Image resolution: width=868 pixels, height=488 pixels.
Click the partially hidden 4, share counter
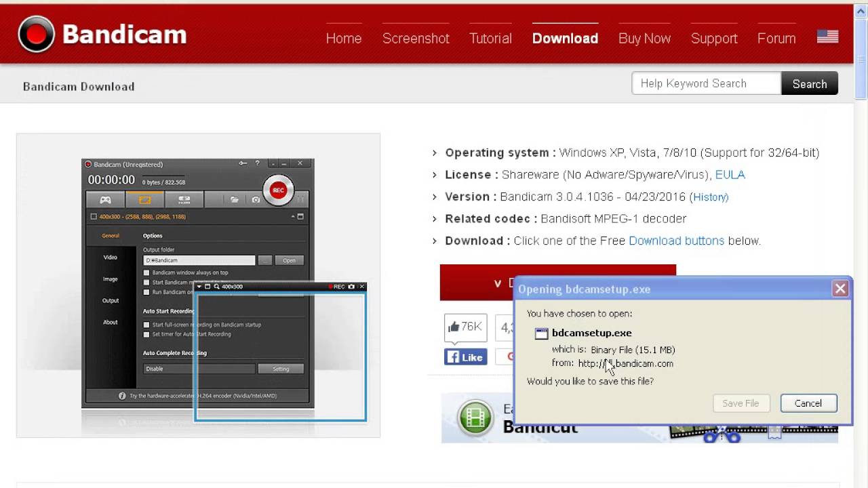tap(505, 327)
